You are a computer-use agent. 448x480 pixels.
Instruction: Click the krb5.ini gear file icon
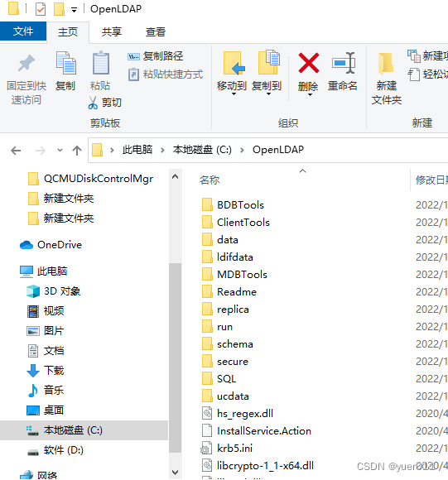pyautogui.click(x=206, y=449)
